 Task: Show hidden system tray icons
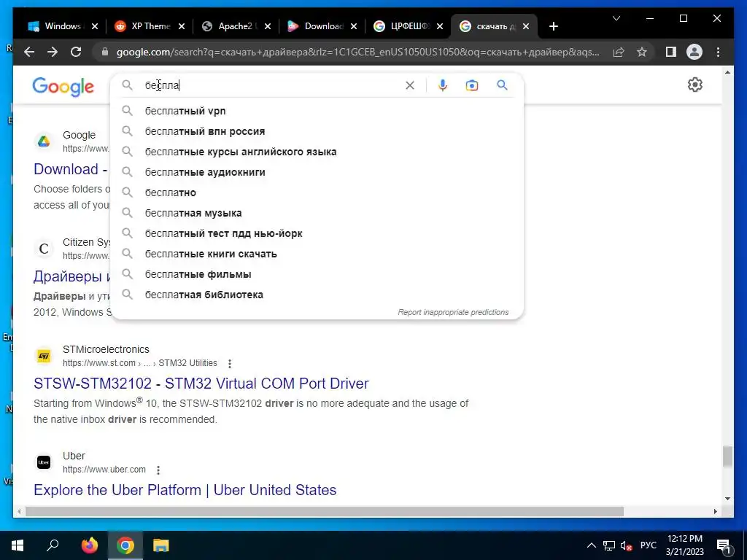(591, 545)
